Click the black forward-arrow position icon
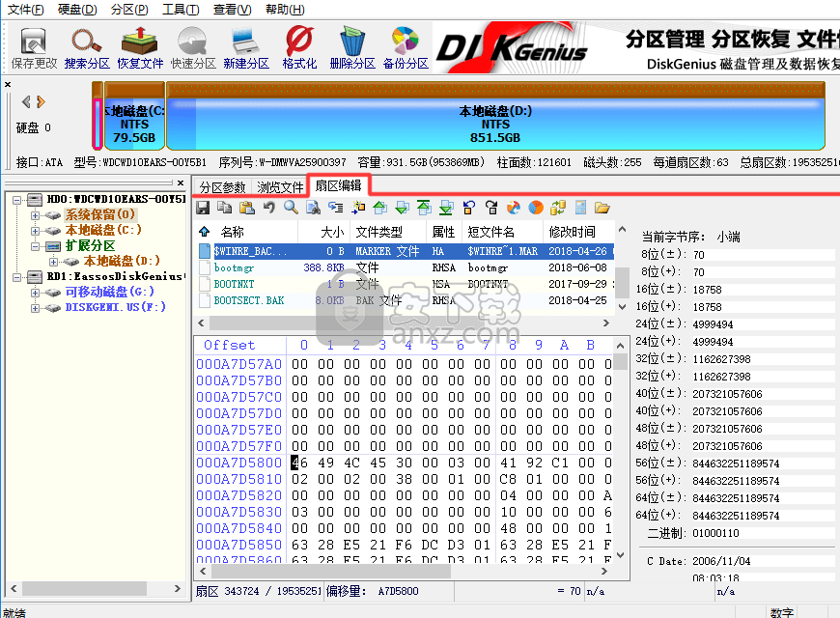 pos(491,208)
